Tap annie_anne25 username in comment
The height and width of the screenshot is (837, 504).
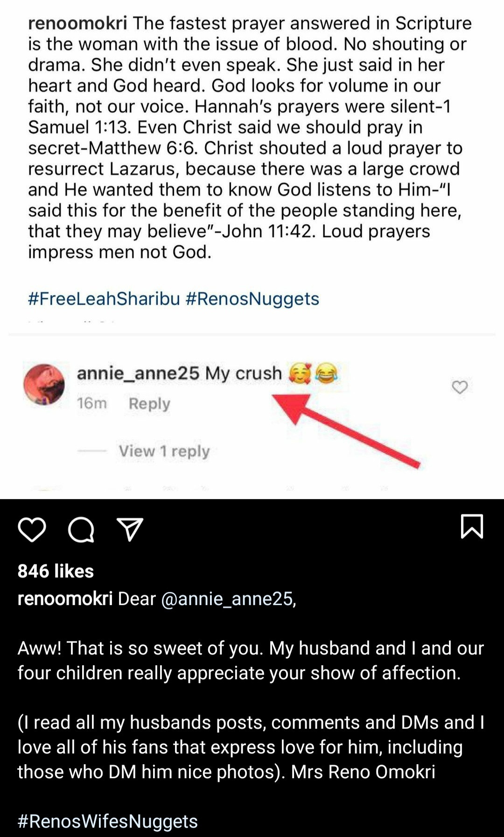138,373
